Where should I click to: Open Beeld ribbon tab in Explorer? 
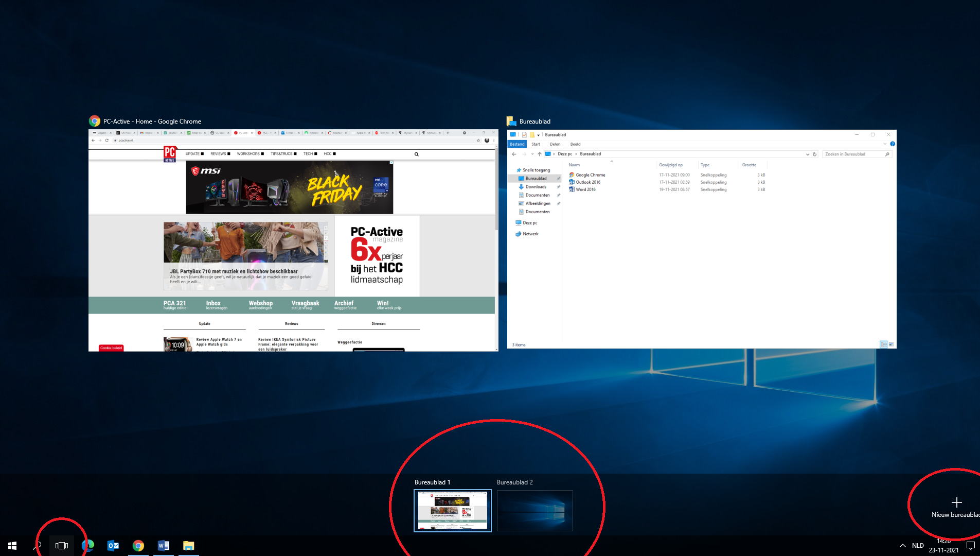click(x=575, y=144)
